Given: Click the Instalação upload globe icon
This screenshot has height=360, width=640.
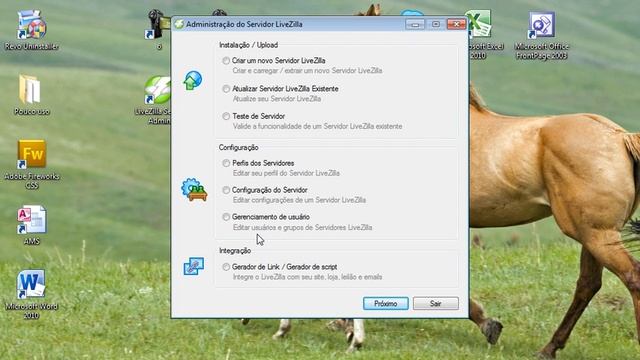Looking at the screenshot, I should tap(193, 80).
